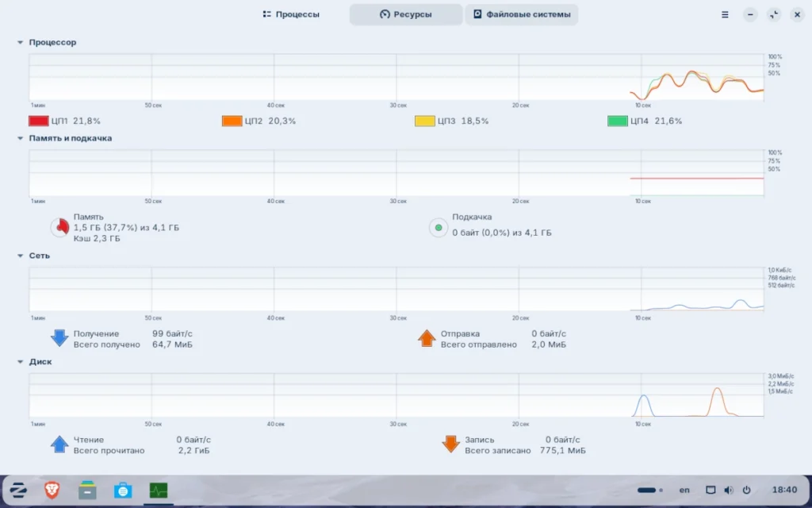Click the ЦП1 21,8% label
The height and width of the screenshot is (508, 812).
pos(75,121)
